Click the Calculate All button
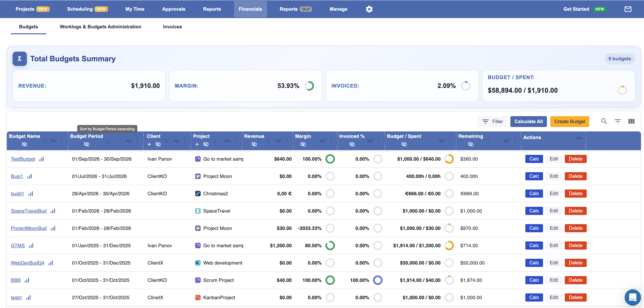 (x=529, y=122)
